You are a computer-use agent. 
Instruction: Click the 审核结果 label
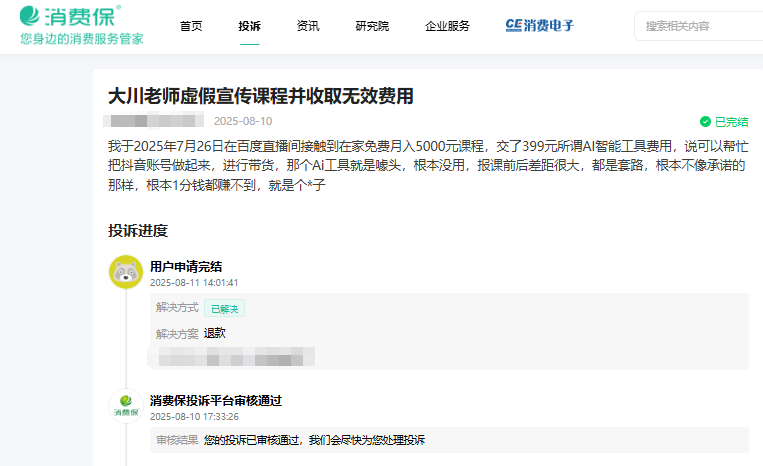177,440
